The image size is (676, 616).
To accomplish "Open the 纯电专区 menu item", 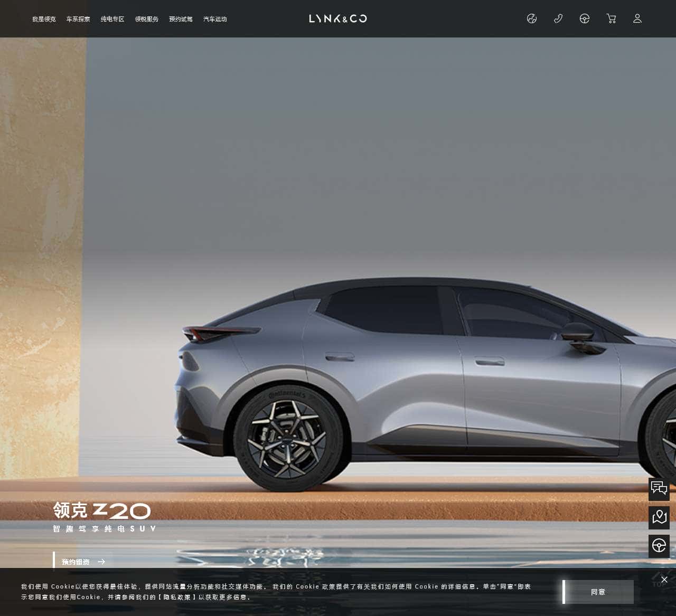I will point(112,19).
